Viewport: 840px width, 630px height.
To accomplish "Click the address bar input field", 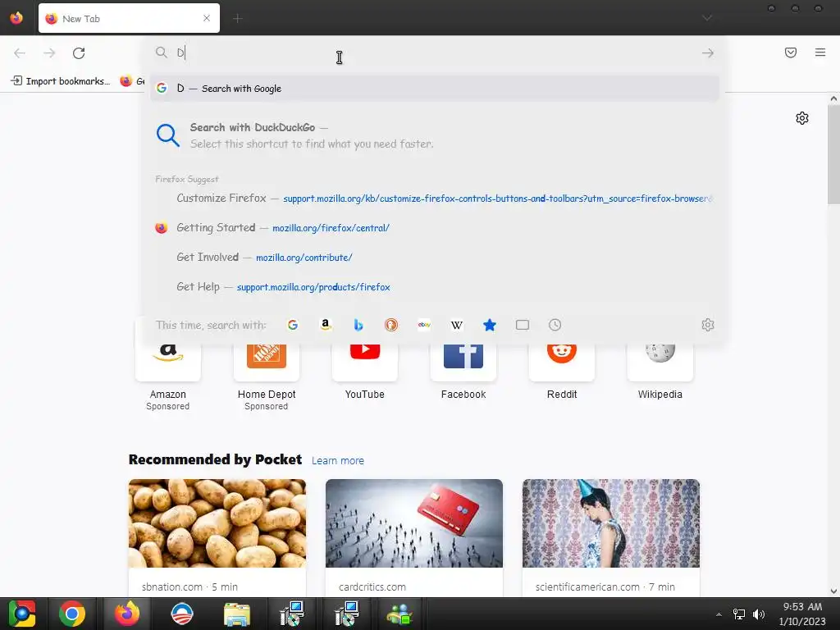I will pos(434,52).
